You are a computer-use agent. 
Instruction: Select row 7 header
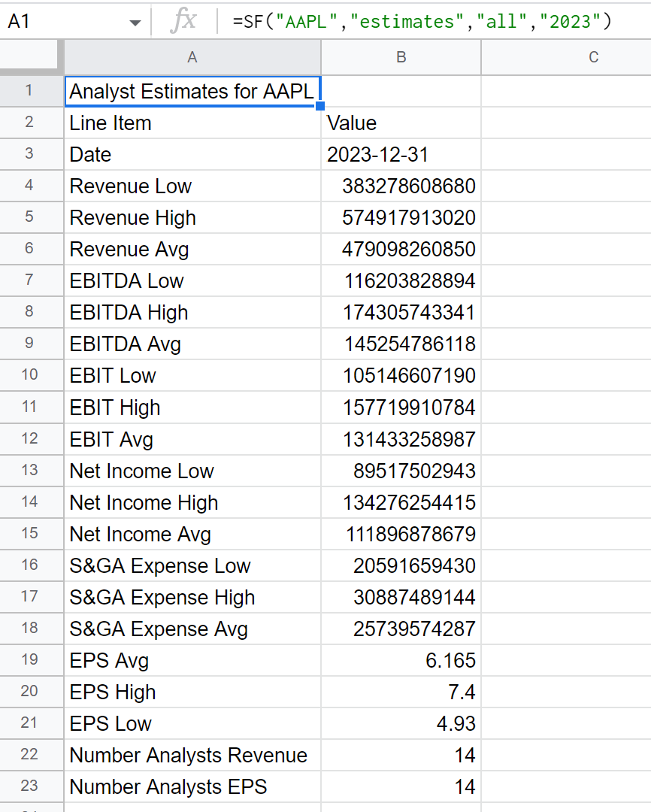pos(31,280)
